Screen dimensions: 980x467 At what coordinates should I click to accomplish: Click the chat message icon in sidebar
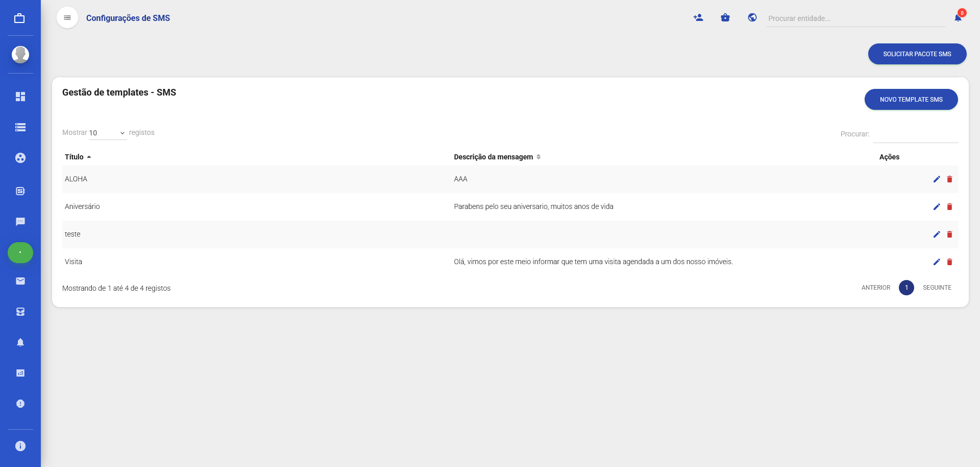pos(20,222)
